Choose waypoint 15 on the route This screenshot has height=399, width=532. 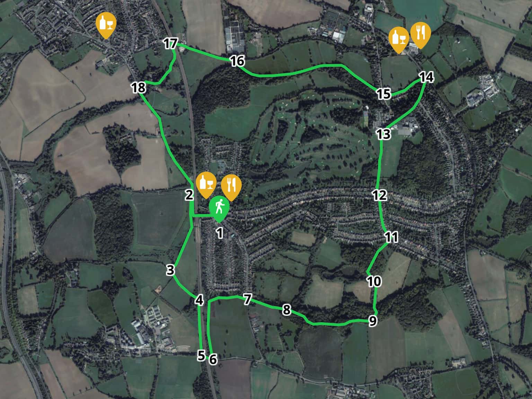[383, 94]
